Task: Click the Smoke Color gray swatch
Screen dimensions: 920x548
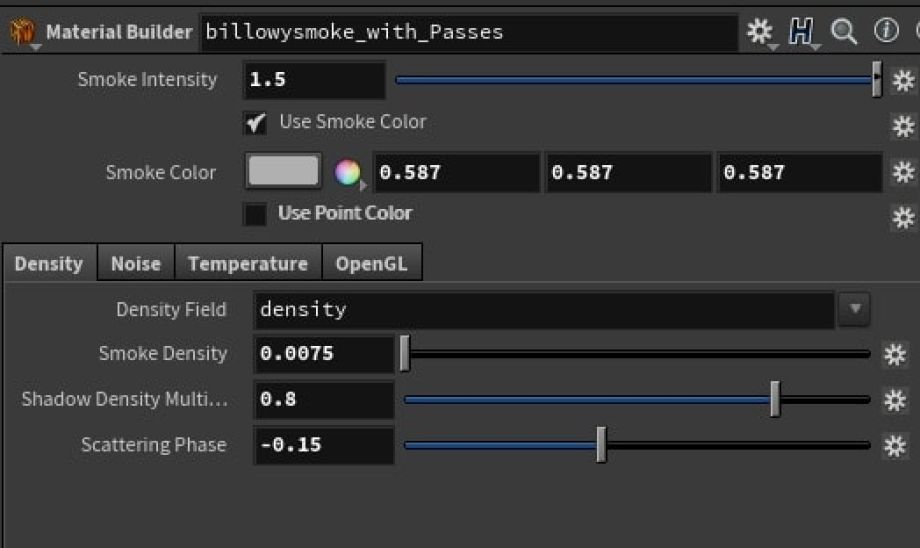Action: click(283, 172)
